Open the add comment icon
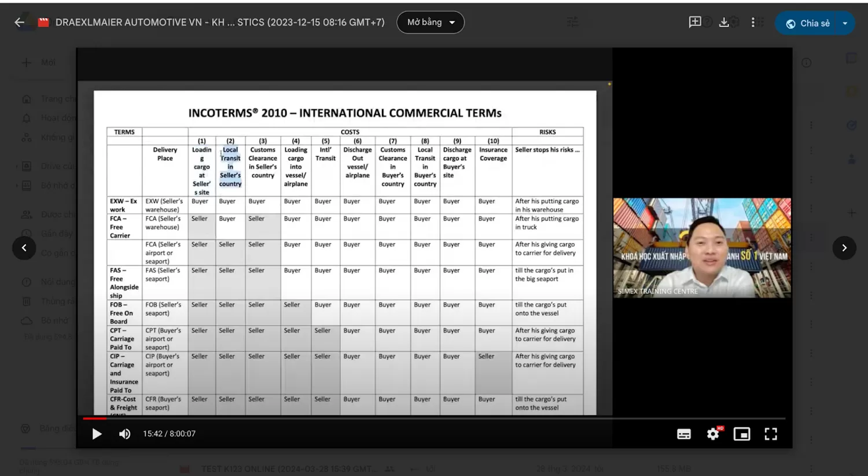 (x=695, y=23)
